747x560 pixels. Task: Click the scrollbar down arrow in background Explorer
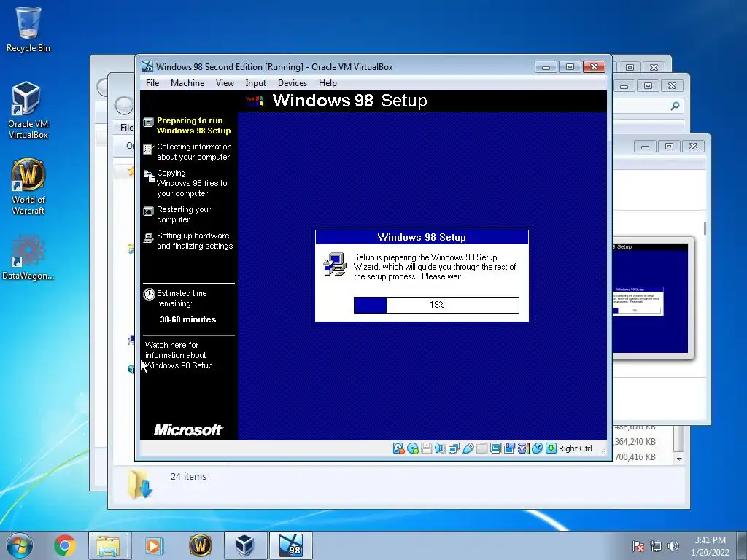point(679,459)
